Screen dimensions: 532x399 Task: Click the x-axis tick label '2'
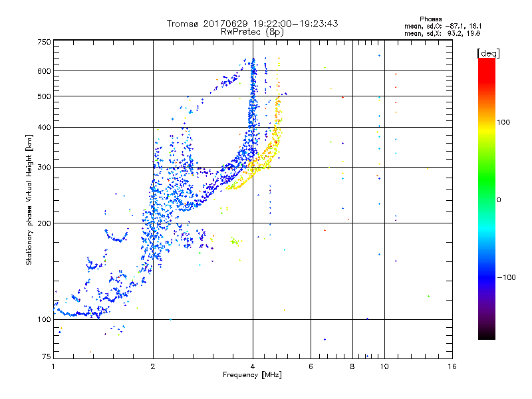click(153, 366)
